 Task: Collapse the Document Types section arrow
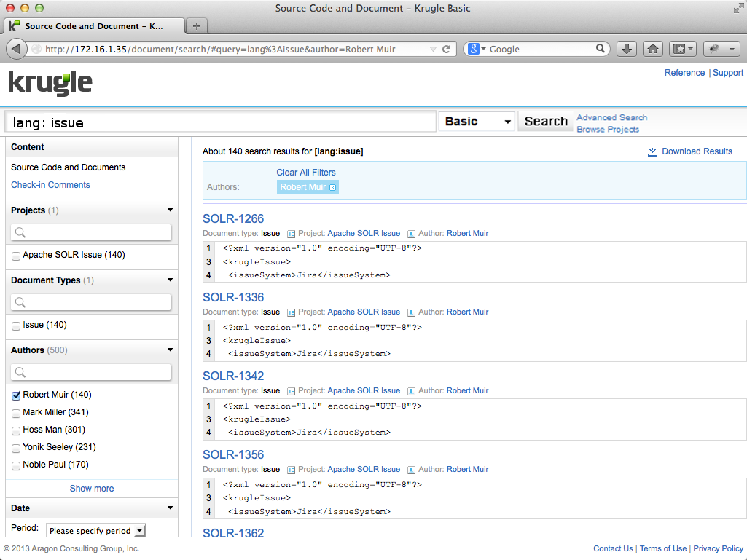click(x=170, y=280)
